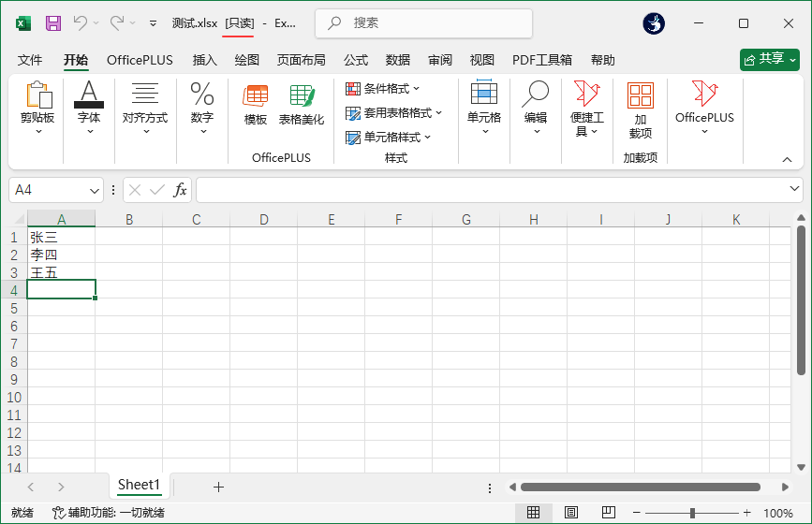Click the 模板 templates icon
The width and height of the screenshot is (812, 524).
click(256, 105)
